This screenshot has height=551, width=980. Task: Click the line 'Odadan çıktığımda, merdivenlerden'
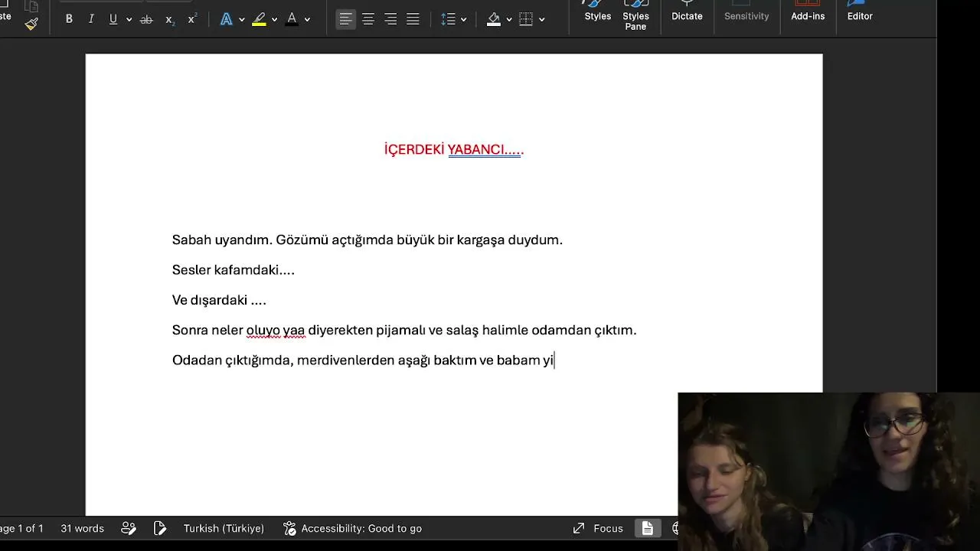point(363,360)
